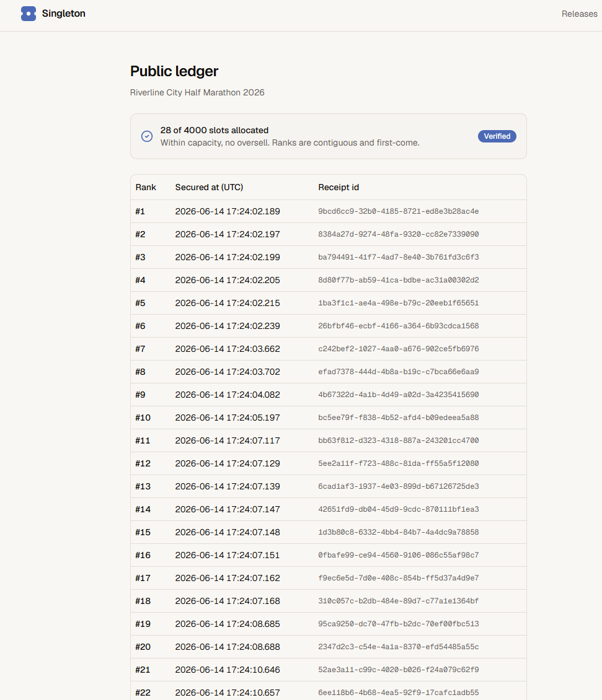Click receipt id starting with 8384a27d
Image resolution: width=602 pixels, height=700 pixels.
[398, 234]
